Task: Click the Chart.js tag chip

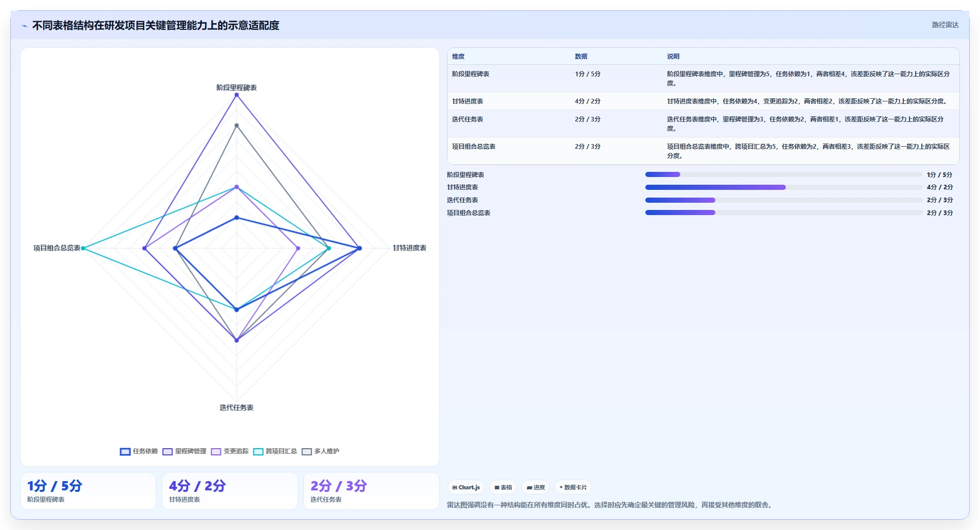Action: [466, 487]
